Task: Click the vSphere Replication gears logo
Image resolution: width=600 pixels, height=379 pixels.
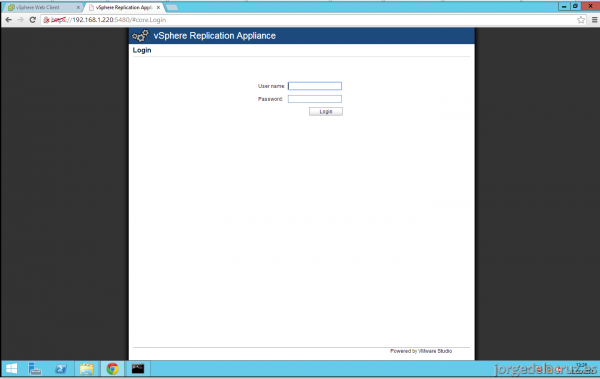Action: tap(140, 36)
